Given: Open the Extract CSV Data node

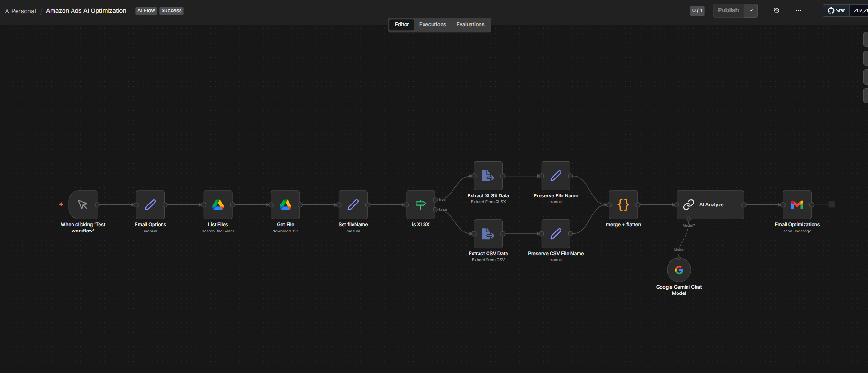Looking at the screenshot, I should point(488,233).
